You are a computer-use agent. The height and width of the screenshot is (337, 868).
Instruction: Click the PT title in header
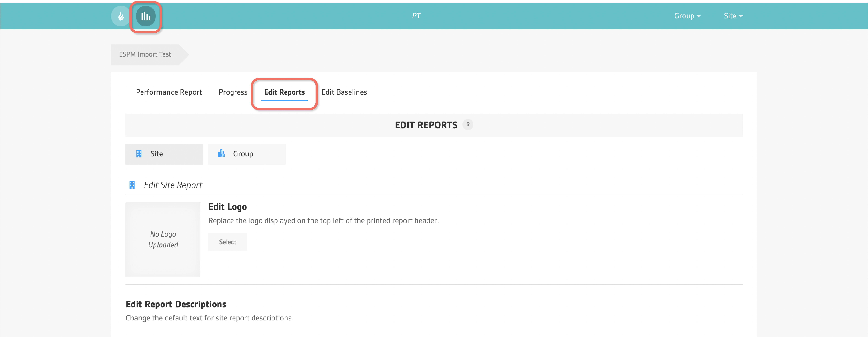(416, 16)
